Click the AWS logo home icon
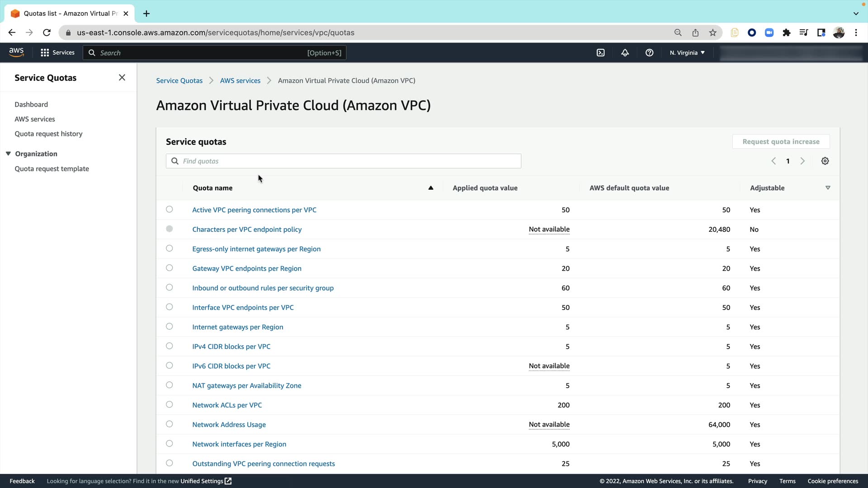This screenshot has width=868, height=488. pyautogui.click(x=16, y=52)
